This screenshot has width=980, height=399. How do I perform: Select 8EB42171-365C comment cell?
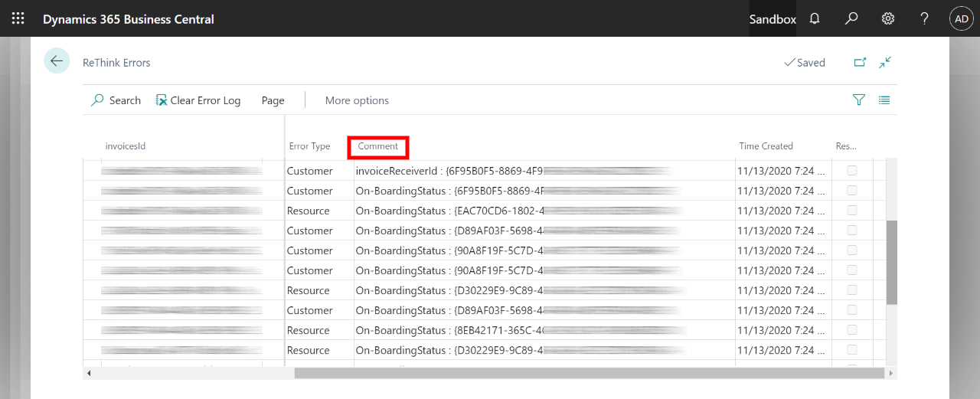coord(544,330)
